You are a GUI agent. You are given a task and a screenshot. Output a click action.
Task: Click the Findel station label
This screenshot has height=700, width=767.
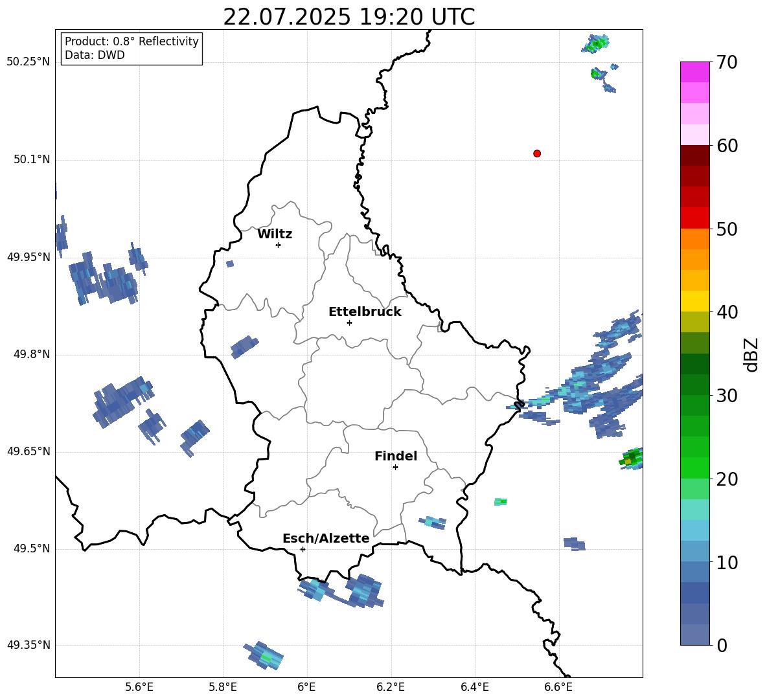click(x=396, y=456)
